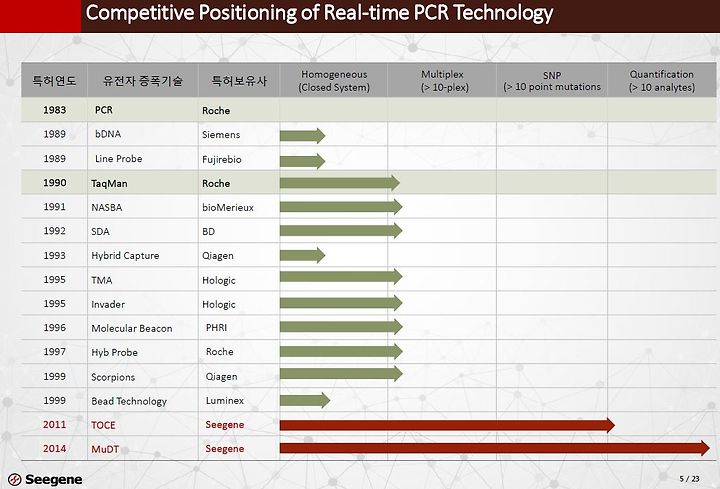The width and height of the screenshot is (720, 489).
Task: Click the slide title 'Competitive Positioning of Real-time PCR Technology'
Action: [319, 13]
